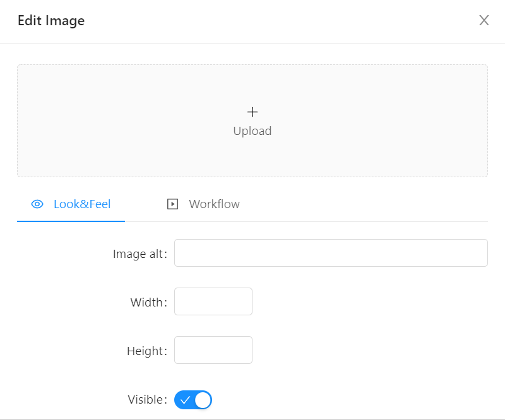Click the "Visible" field label
Viewport: 505px width, 420px height.
point(146,400)
